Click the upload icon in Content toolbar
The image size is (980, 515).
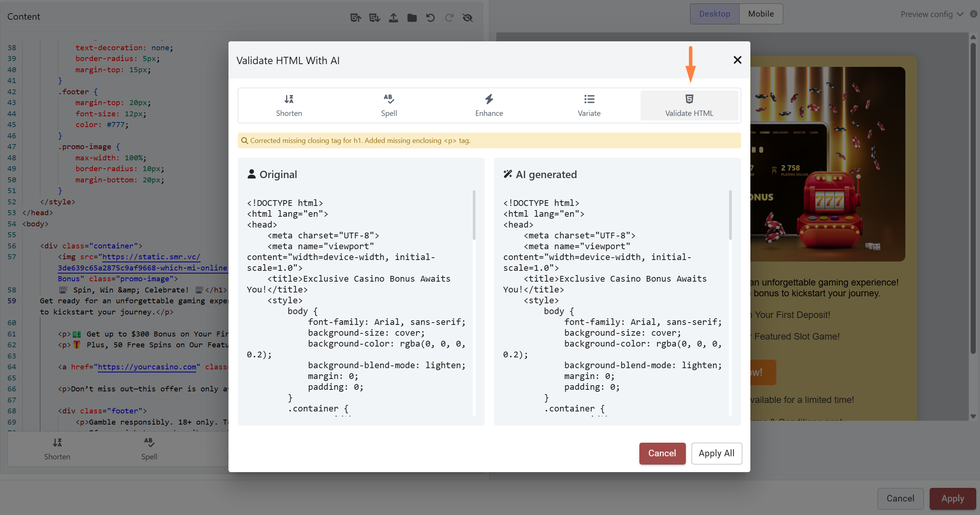pos(393,18)
